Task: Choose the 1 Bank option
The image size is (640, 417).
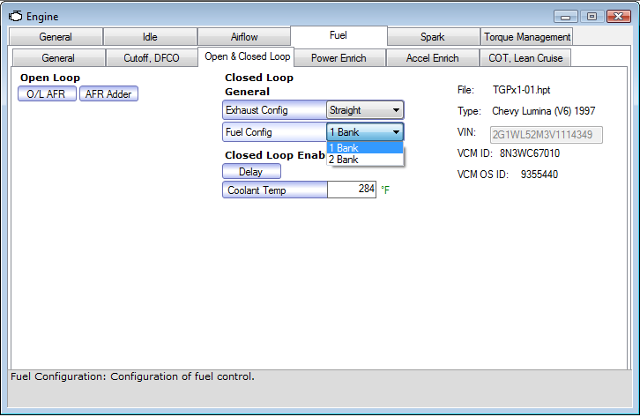Action: pos(365,148)
